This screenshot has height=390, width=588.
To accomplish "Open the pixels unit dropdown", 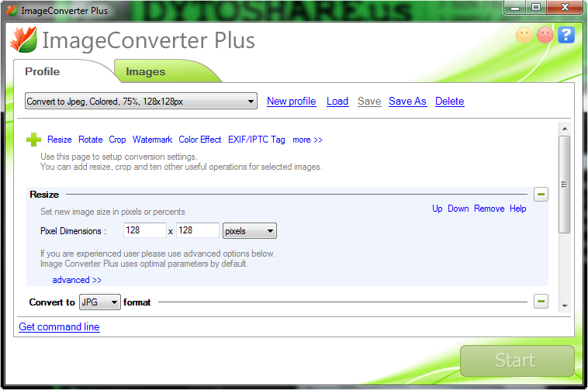I will (249, 231).
